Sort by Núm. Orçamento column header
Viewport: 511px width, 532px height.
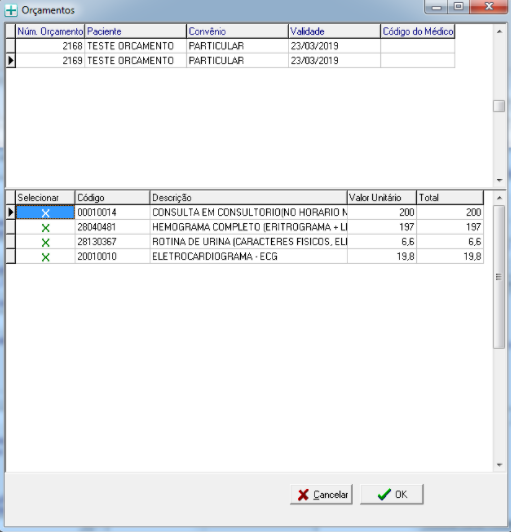(50, 31)
